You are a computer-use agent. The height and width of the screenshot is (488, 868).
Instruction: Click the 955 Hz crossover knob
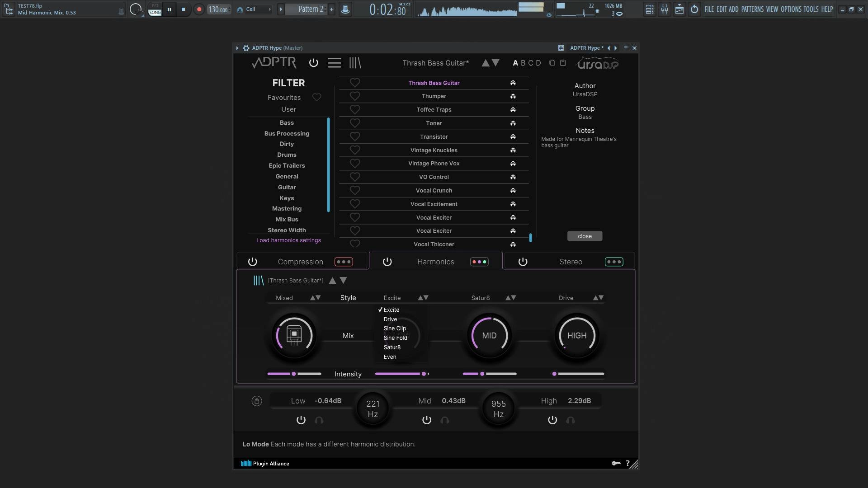(x=498, y=409)
